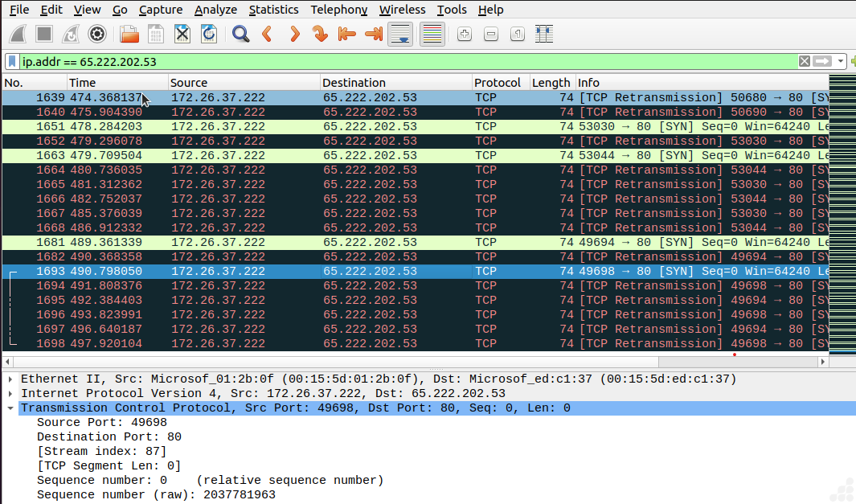Viewport: 856px width, 504px height.
Task: Zoom in on packet text
Action: [464, 34]
